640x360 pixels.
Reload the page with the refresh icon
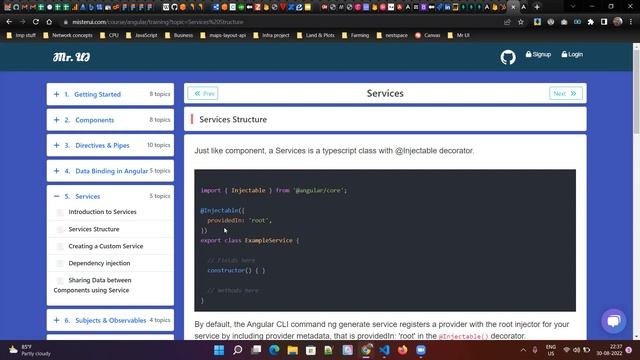click(x=36, y=22)
